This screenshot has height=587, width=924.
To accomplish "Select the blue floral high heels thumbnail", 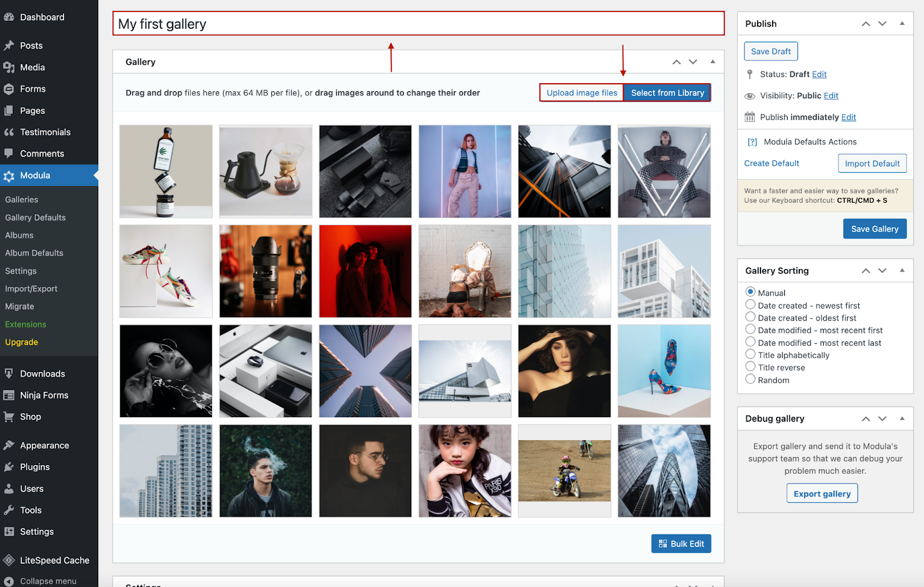I will point(664,371).
